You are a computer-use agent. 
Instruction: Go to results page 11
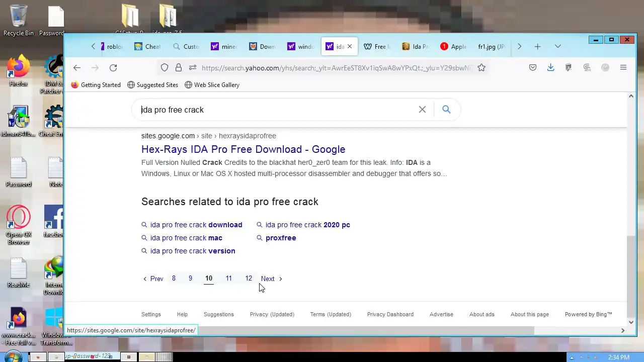click(228, 279)
